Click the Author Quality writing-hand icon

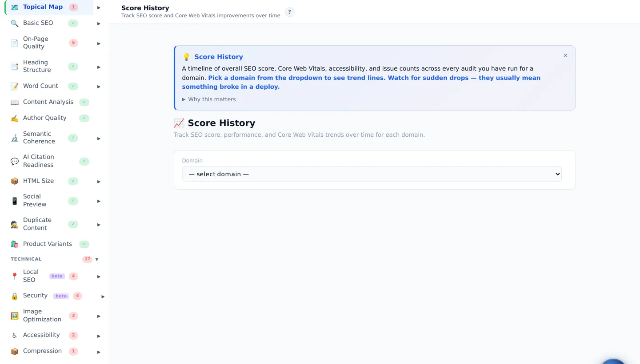click(x=15, y=118)
